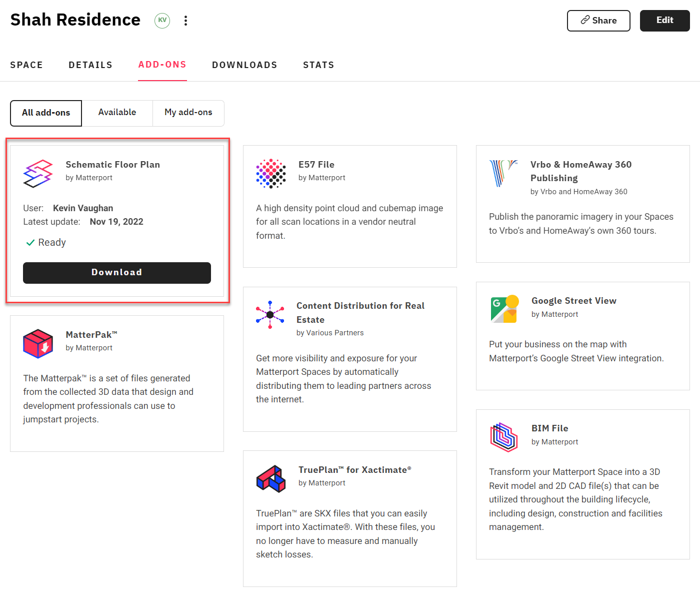Switch to the SPACE tab
This screenshot has width=700, height=594.
26,65
